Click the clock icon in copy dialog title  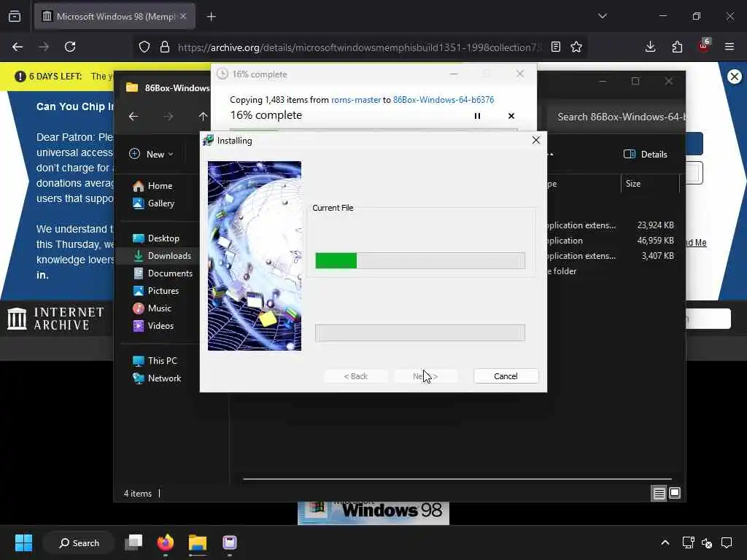click(222, 74)
